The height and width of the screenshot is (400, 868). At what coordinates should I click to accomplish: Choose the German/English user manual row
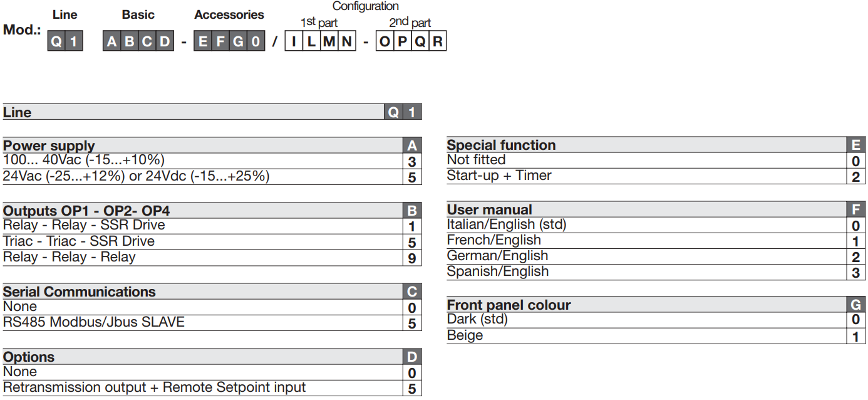tap(656, 256)
